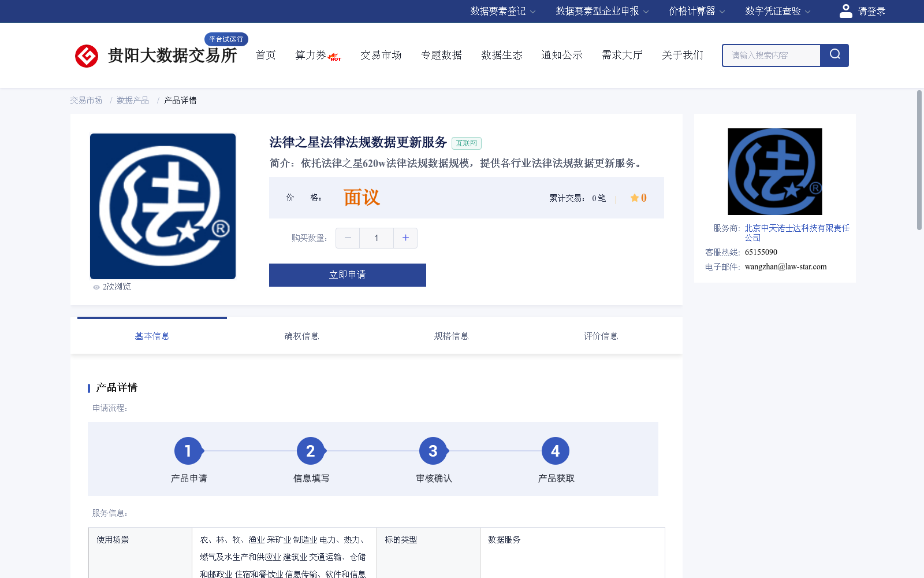Focus the search input field
The height and width of the screenshot is (578, 924).
point(772,55)
